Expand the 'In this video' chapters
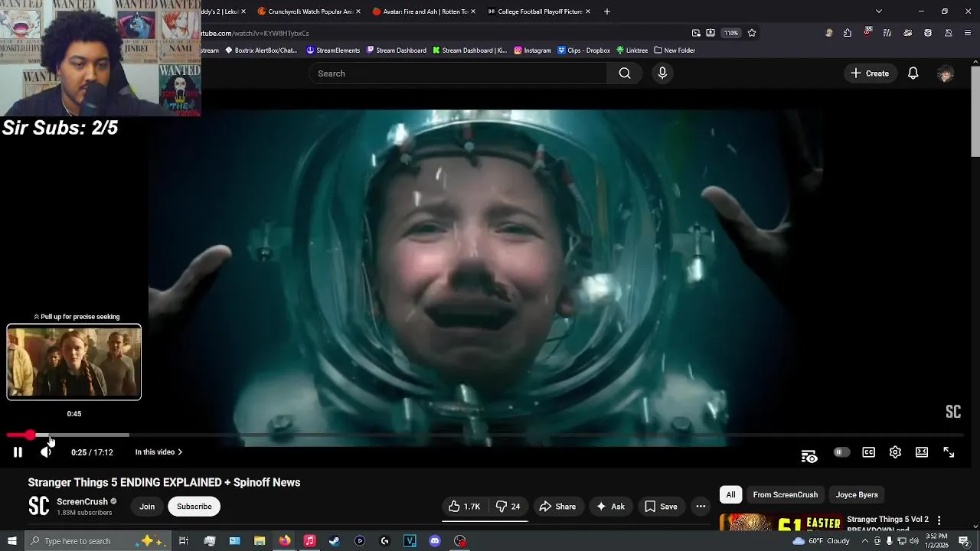The height and width of the screenshot is (551, 980). tap(158, 452)
